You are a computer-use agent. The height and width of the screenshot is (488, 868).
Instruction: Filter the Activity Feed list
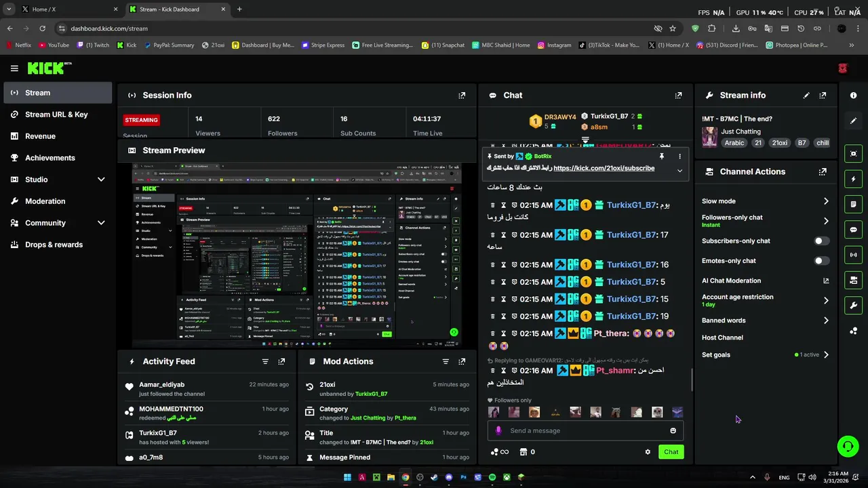pyautogui.click(x=265, y=361)
